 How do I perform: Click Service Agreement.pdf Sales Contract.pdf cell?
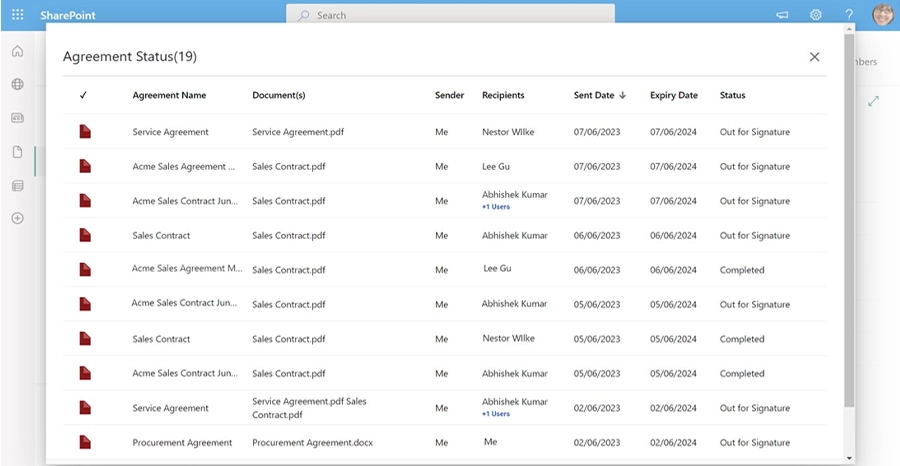[x=309, y=408]
